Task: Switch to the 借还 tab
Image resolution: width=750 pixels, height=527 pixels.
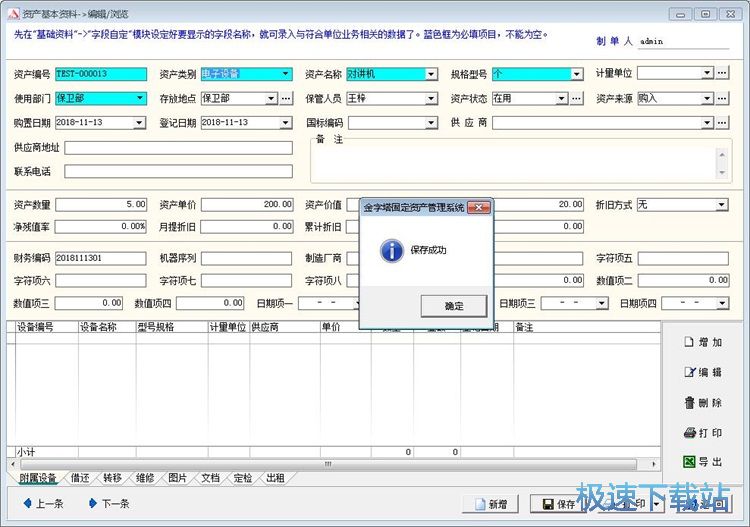Action: (x=81, y=478)
